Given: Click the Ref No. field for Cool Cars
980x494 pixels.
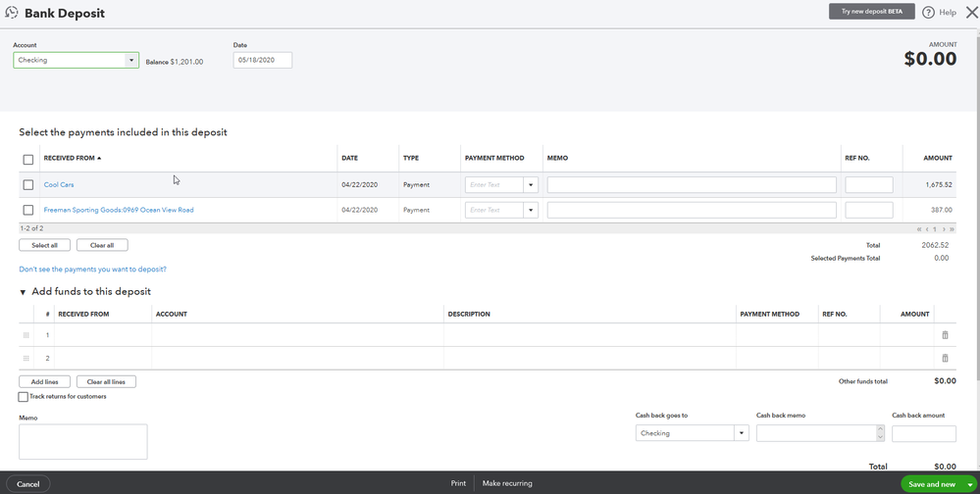Looking at the screenshot, I should point(869,185).
